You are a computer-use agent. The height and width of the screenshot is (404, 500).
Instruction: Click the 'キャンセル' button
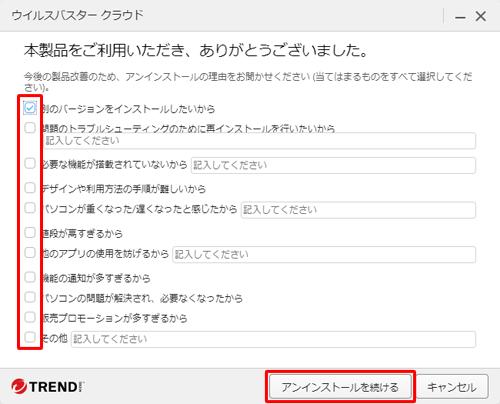pyautogui.click(x=452, y=387)
